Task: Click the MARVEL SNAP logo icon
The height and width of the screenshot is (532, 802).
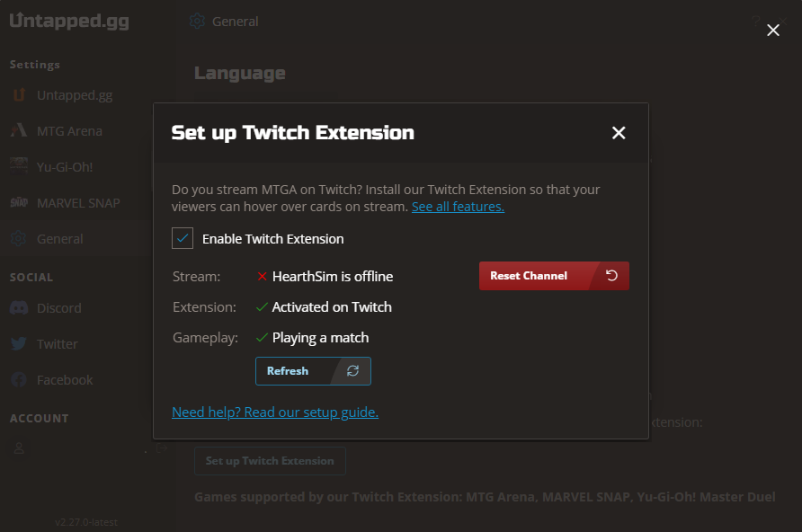Action: [19, 203]
